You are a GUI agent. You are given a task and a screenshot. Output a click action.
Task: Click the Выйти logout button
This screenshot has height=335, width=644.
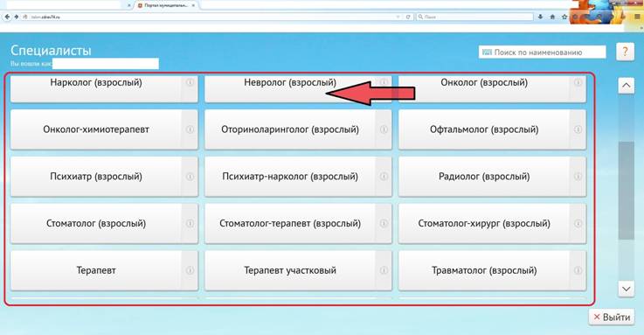612,318
